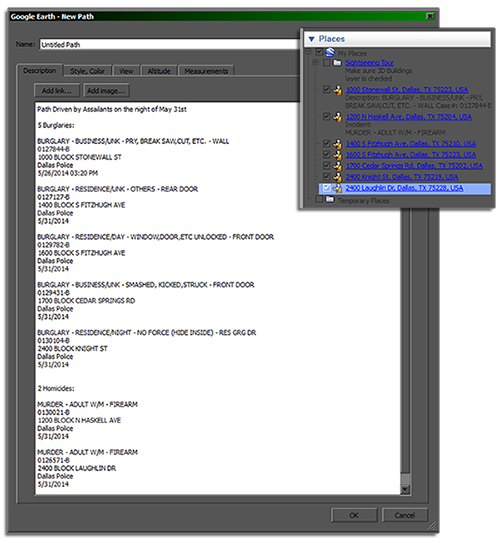Viewport: 500px width, 543px height.
Task: Open the Sightseeing Tour link
Action: coord(369,63)
